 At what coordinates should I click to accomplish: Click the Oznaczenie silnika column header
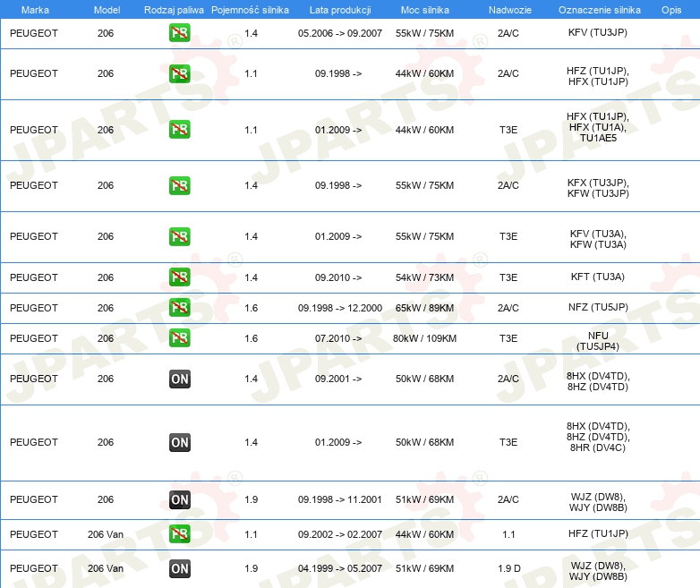tap(599, 10)
